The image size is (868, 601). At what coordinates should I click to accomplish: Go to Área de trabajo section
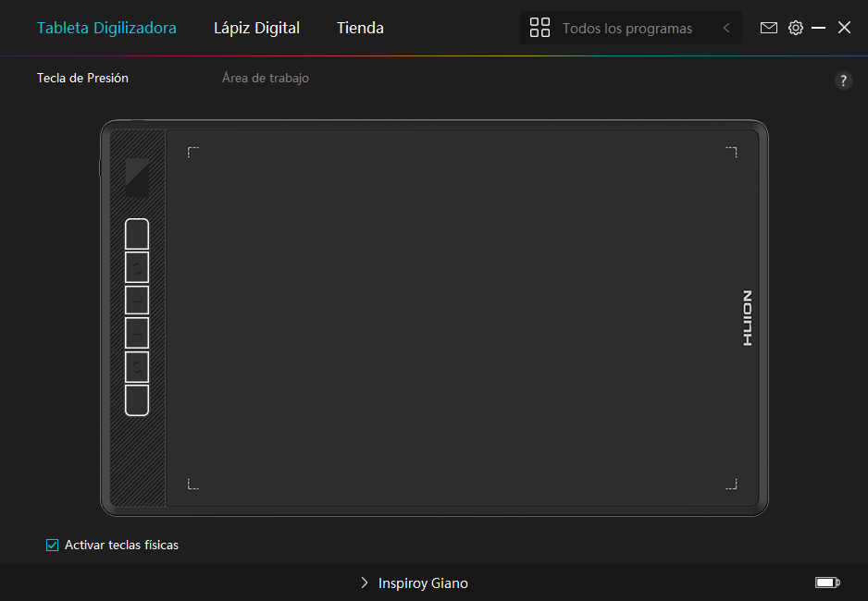coord(266,79)
